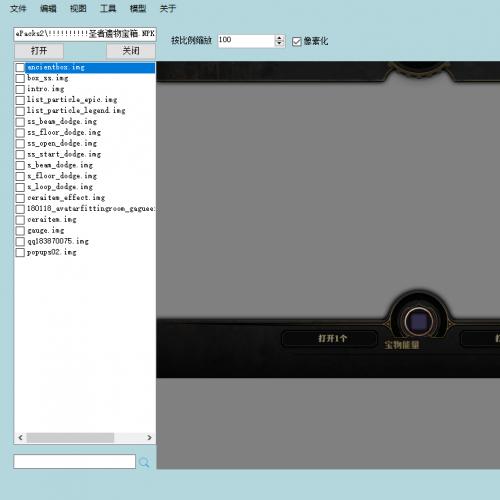500x500 pixels.
Task: Check the box next to gauge.img
Action: 20,231
